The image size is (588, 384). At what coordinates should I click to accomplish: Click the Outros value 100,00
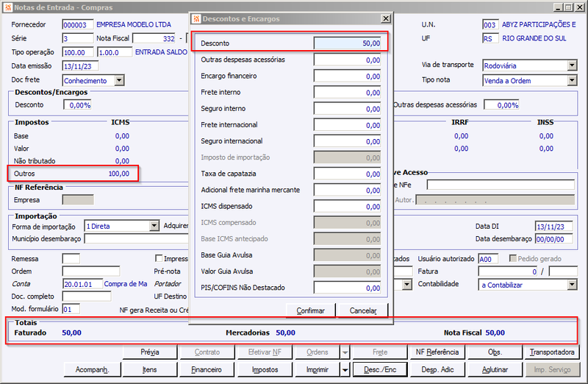point(119,174)
